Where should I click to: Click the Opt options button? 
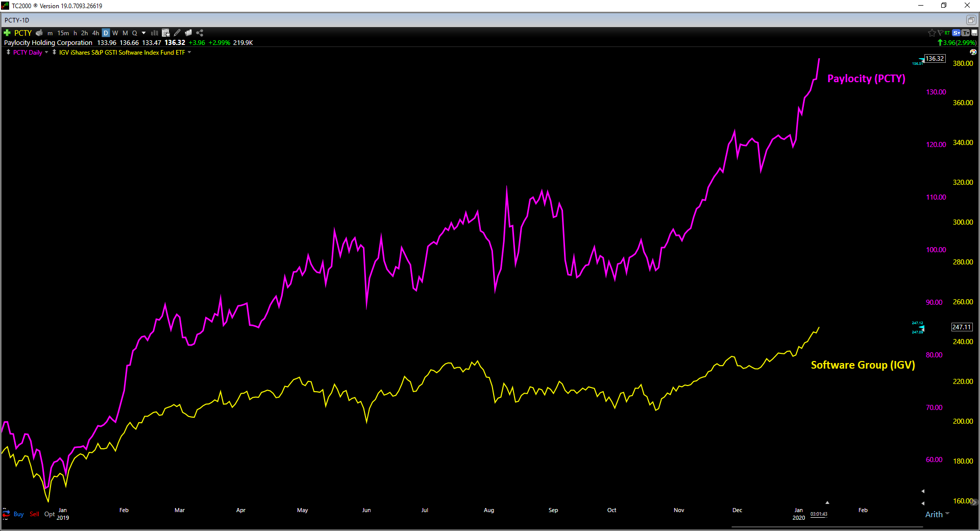click(50, 514)
